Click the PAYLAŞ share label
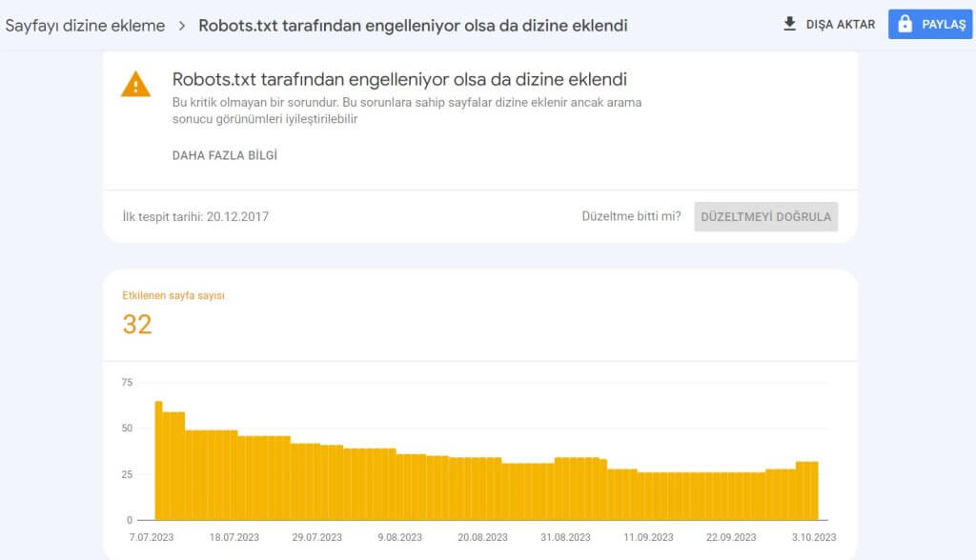This screenshot has width=976, height=560. tap(944, 24)
